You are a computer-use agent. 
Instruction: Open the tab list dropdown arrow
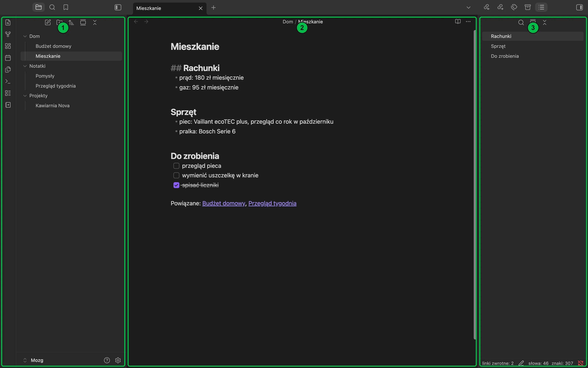(468, 7)
